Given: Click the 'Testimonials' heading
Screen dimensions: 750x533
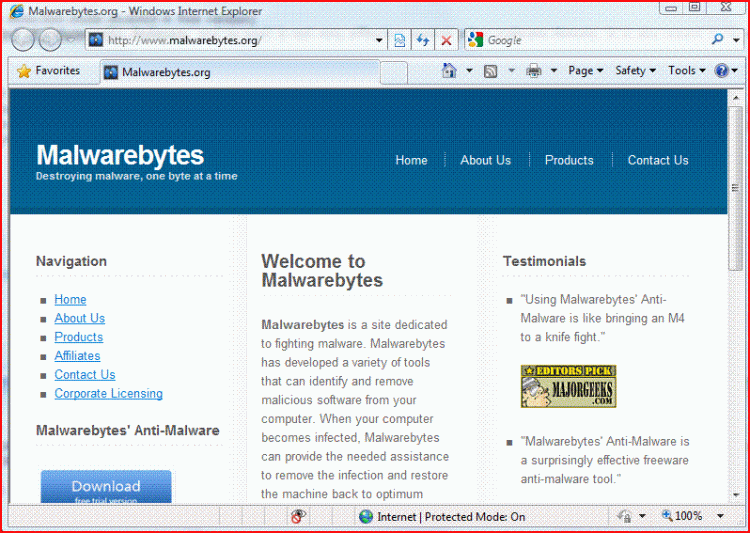Looking at the screenshot, I should coord(544,261).
